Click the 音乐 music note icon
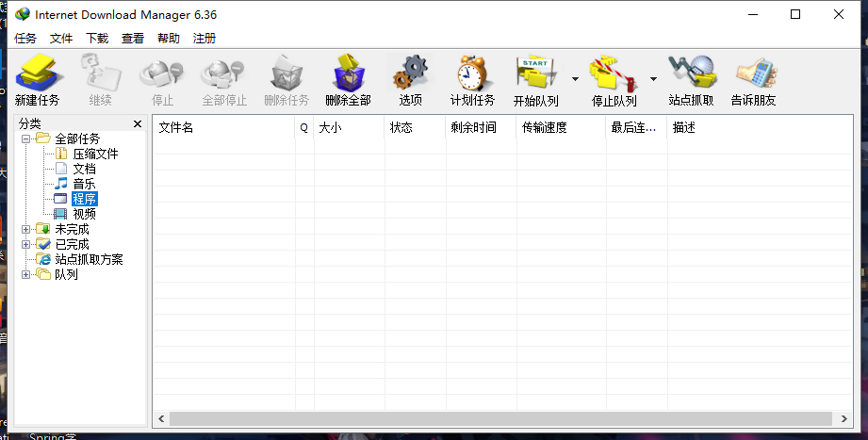Screen dimensions: 868x440 61,183
